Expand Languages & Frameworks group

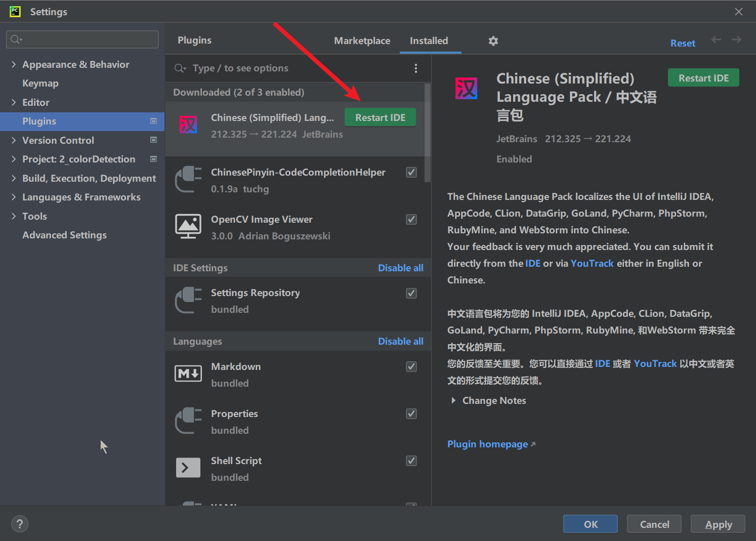pos(14,197)
